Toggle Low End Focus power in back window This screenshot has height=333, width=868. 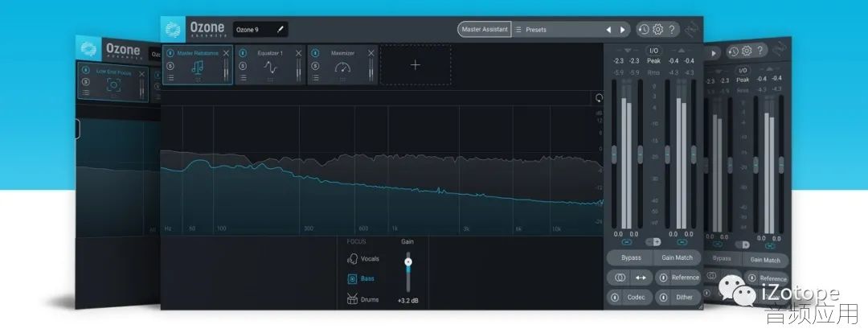coord(85,70)
